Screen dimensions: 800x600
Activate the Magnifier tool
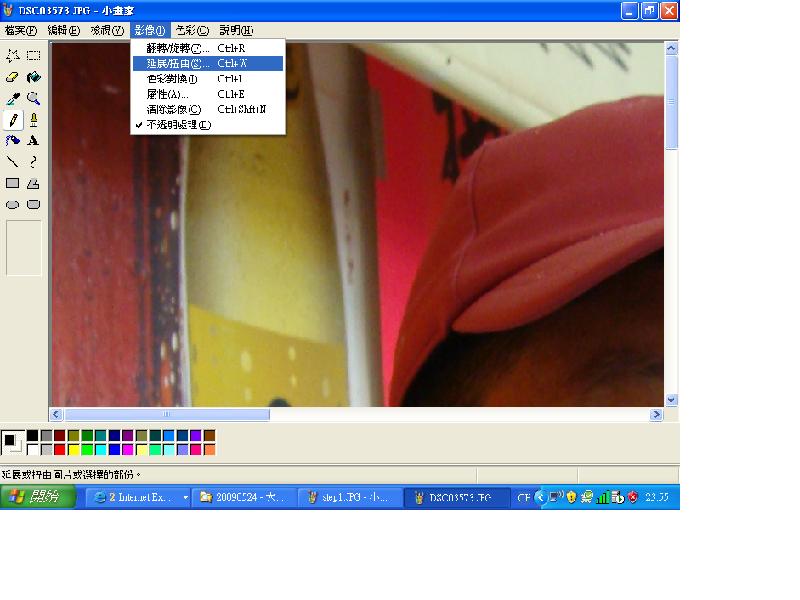tap(34, 99)
